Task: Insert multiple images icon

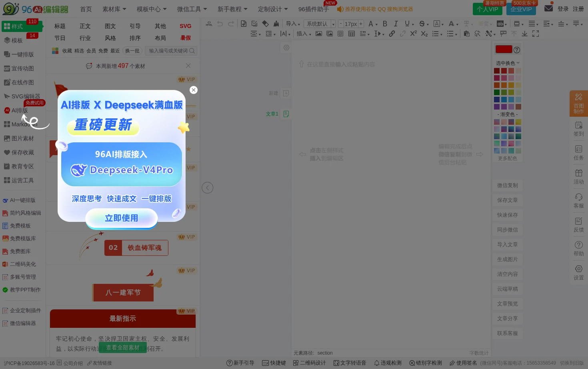Action: (x=330, y=34)
